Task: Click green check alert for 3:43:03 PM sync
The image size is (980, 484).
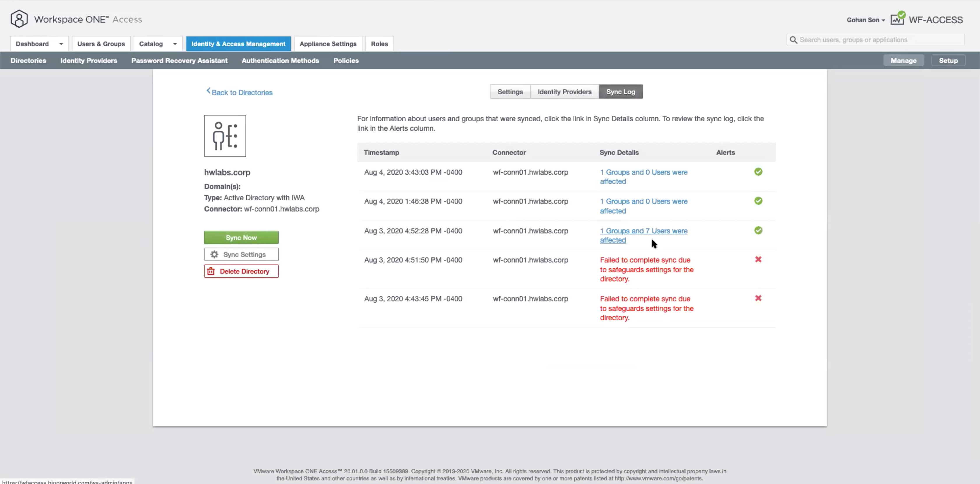Action: pyautogui.click(x=758, y=172)
